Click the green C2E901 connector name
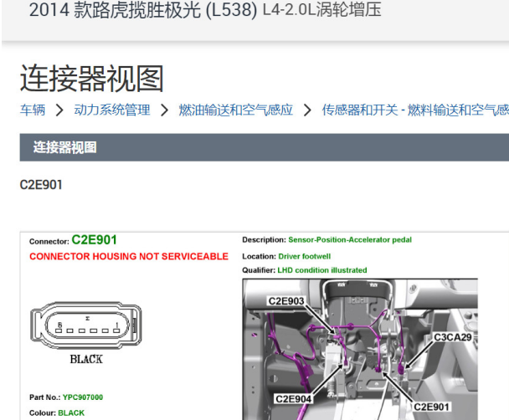This screenshot has height=420, width=509. [94, 240]
